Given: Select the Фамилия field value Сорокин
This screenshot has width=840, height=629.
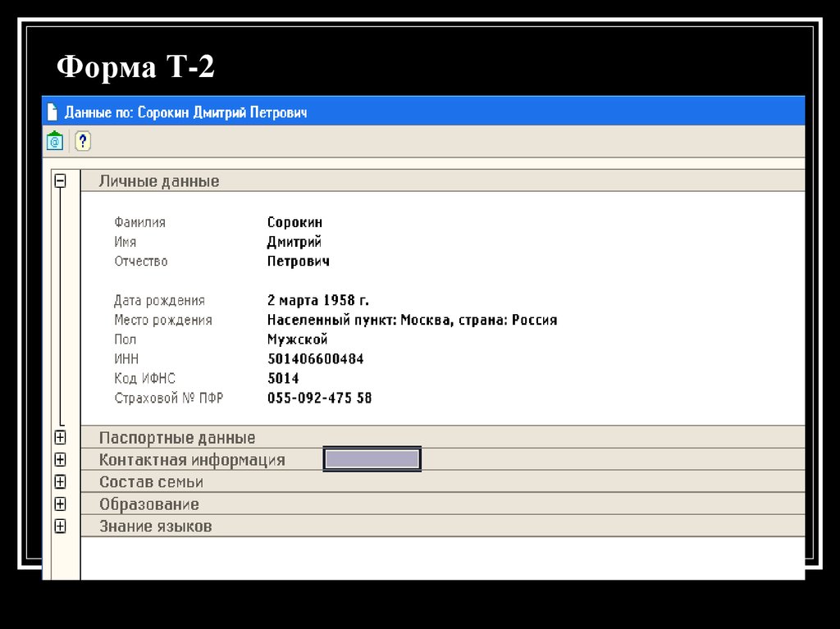Looking at the screenshot, I should click(296, 221).
